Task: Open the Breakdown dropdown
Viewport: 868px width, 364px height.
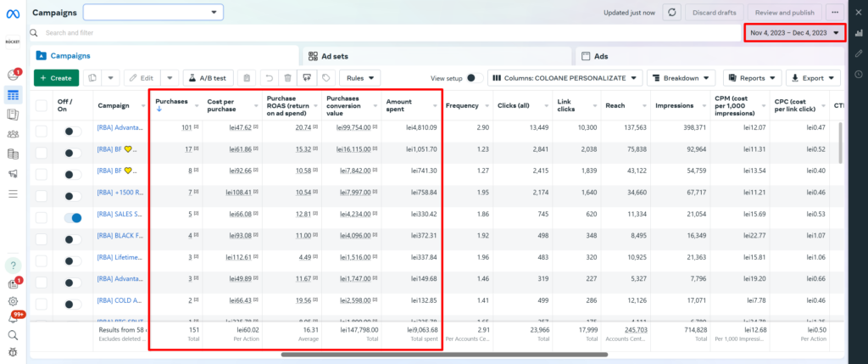Action: pos(681,78)
